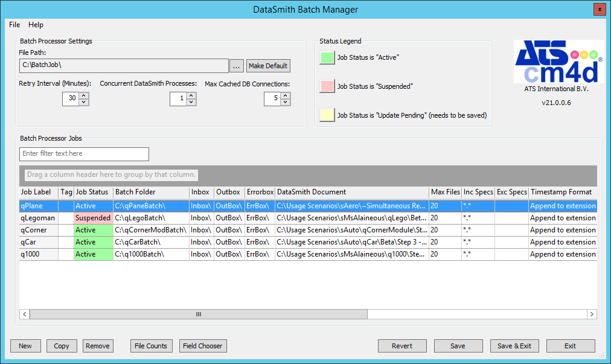Click the browse ellipsis button for File Path
The width and height of the screenshot is (611, 364).
click(237, 66)
